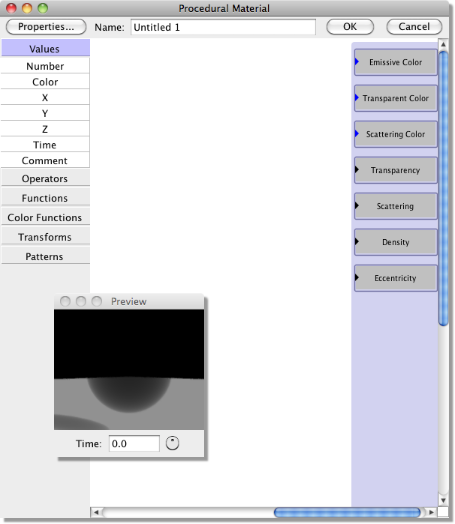Click the Transparency input port arrow
The width and height of the screenshot is (455, 524).
click(x=357, y=169)
